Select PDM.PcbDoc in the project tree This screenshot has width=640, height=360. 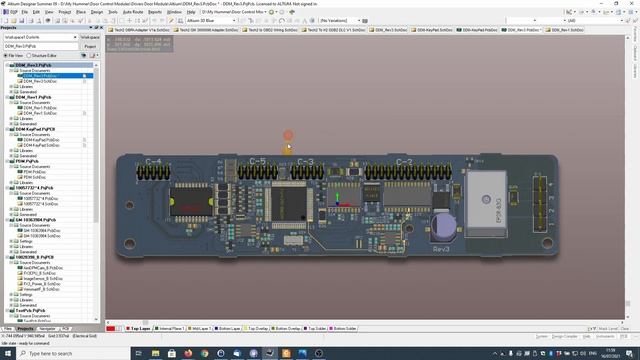tap(34, 172)
